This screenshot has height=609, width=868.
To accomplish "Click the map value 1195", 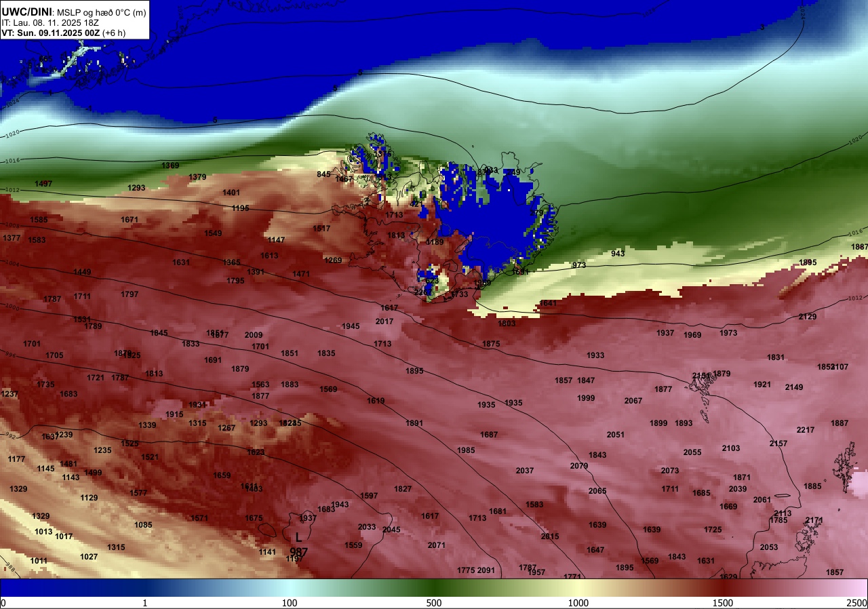I will (x=241, y=208).
